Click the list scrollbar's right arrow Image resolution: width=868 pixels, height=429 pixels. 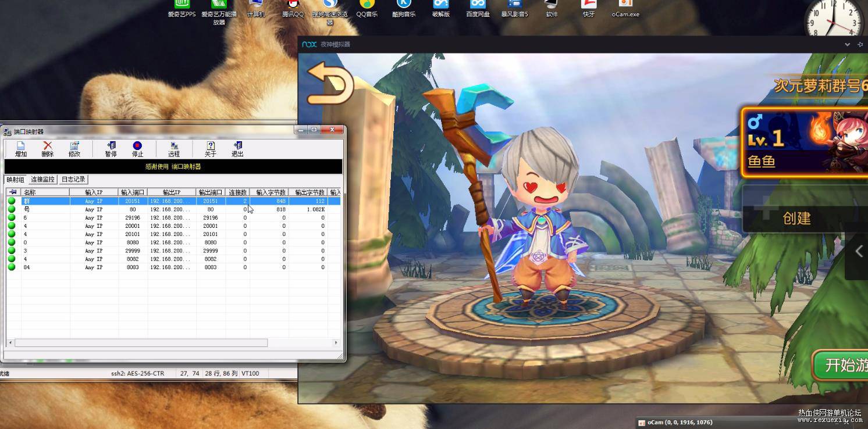pyautogui.click(x=336, y=343)
